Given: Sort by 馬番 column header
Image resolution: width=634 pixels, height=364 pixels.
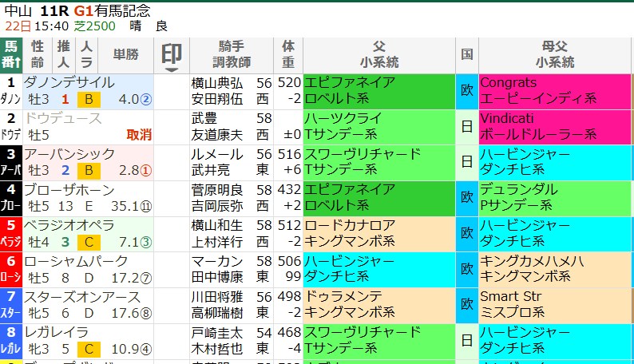Looking at the screenshot, I should (11, 54).
